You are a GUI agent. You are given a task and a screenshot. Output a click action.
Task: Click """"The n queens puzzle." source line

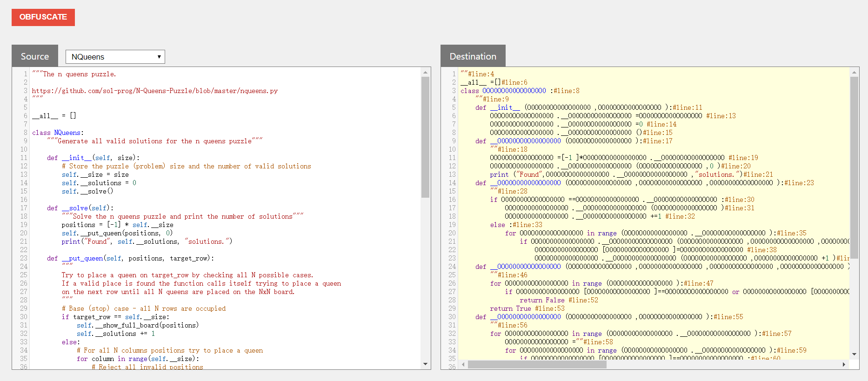pyautogui.click(x=74, y=74)
